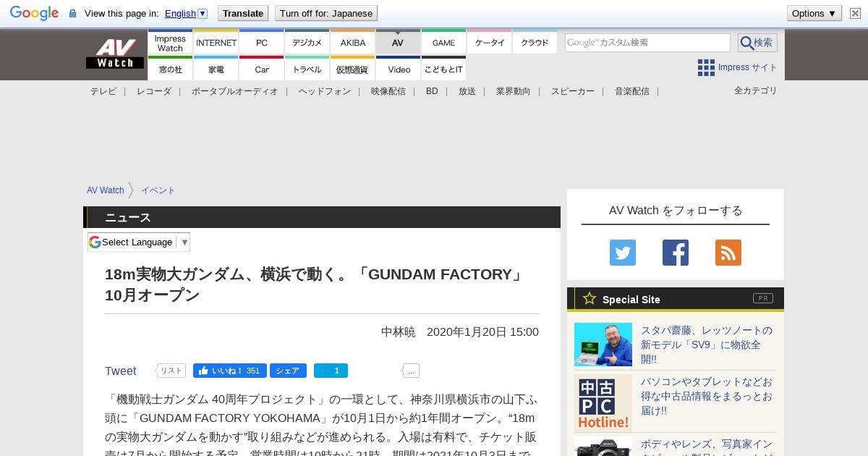Open the こどもとIT tab
The width and height of the screenshot is (868, 456).
(444, 69)
